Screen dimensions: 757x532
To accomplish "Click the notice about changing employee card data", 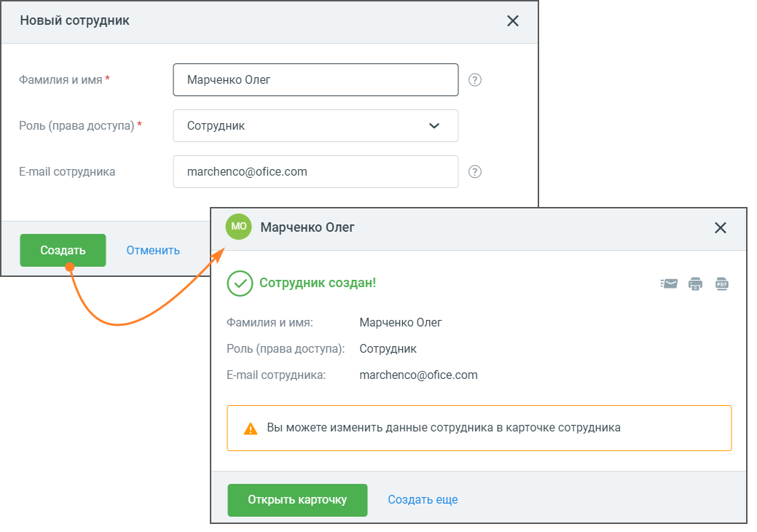I will point(479,429).
